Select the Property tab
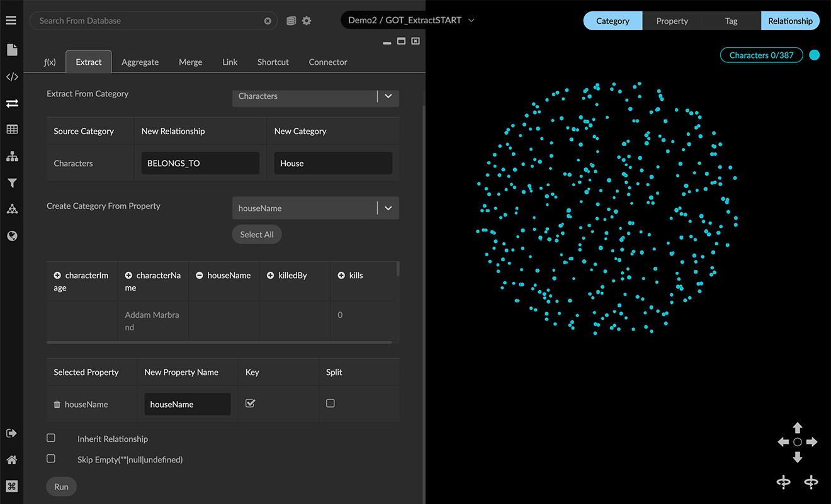Viewport: 831px width, 504px height. (x=672, y=21)
